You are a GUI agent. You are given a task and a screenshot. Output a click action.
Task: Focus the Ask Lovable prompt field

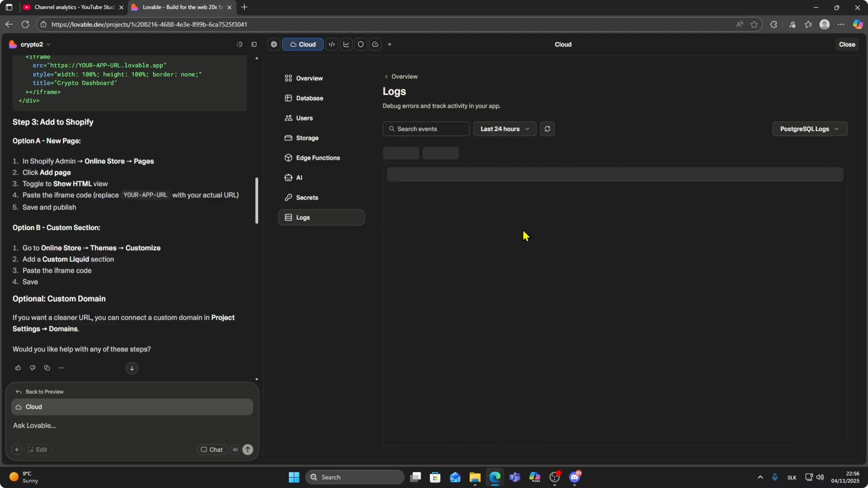[x=132, y=425]
